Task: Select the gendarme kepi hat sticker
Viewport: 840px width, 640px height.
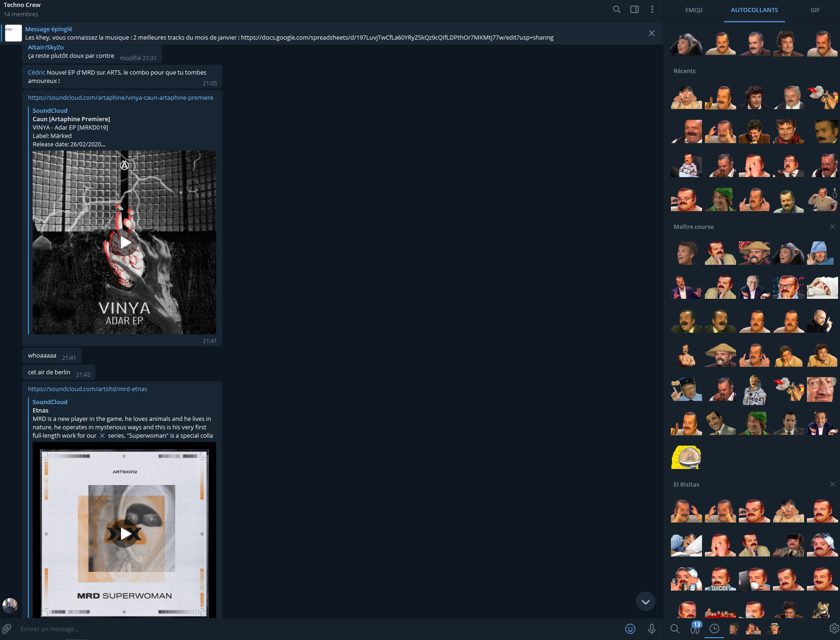Action: [x=686, y=390]
